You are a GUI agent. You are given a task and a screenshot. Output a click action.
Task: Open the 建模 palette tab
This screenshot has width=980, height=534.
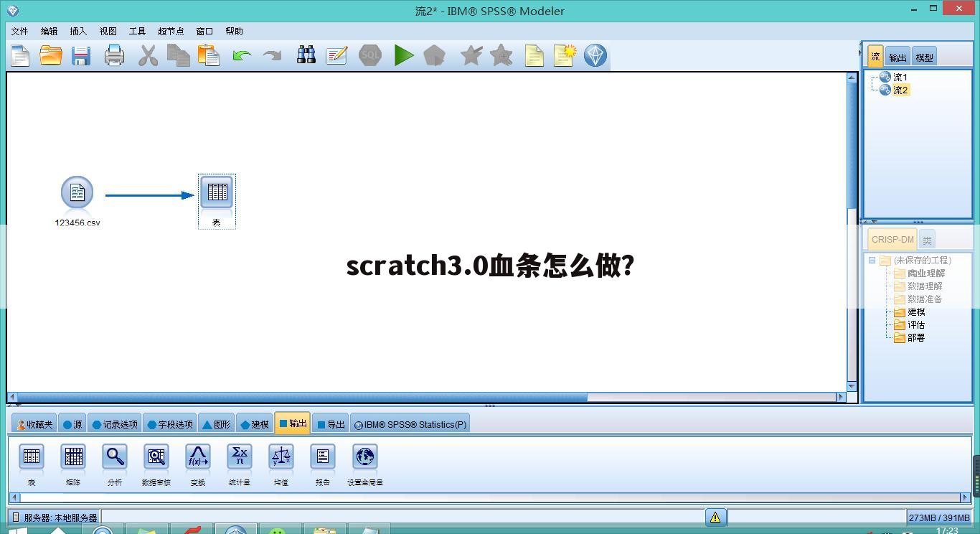[x=254, y=424]
